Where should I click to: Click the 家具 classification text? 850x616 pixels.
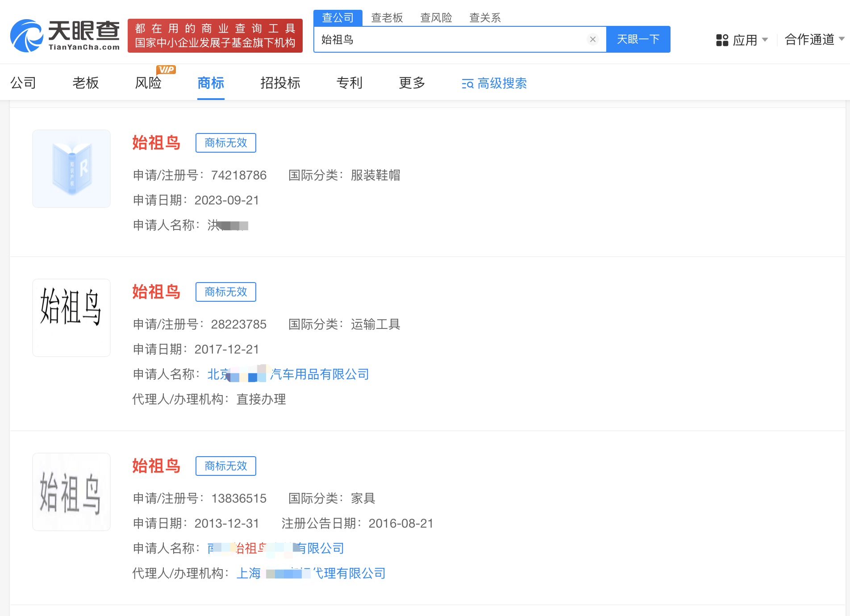click(363, 498)
